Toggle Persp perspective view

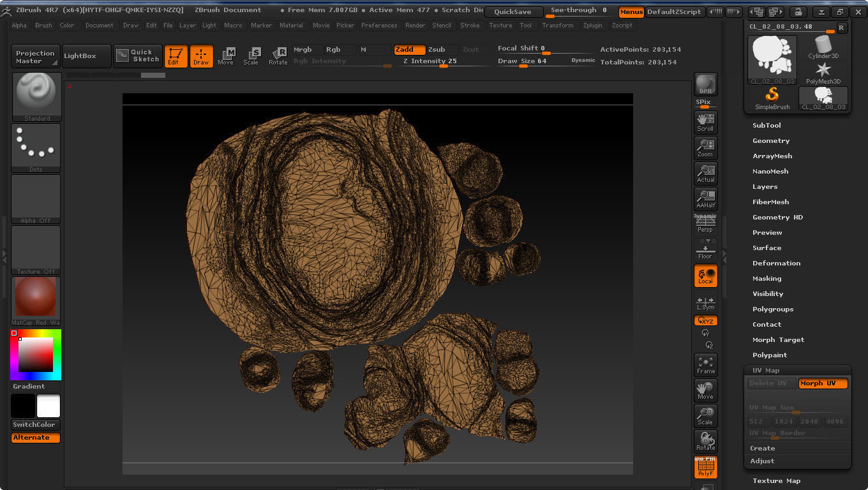[705, 225]
